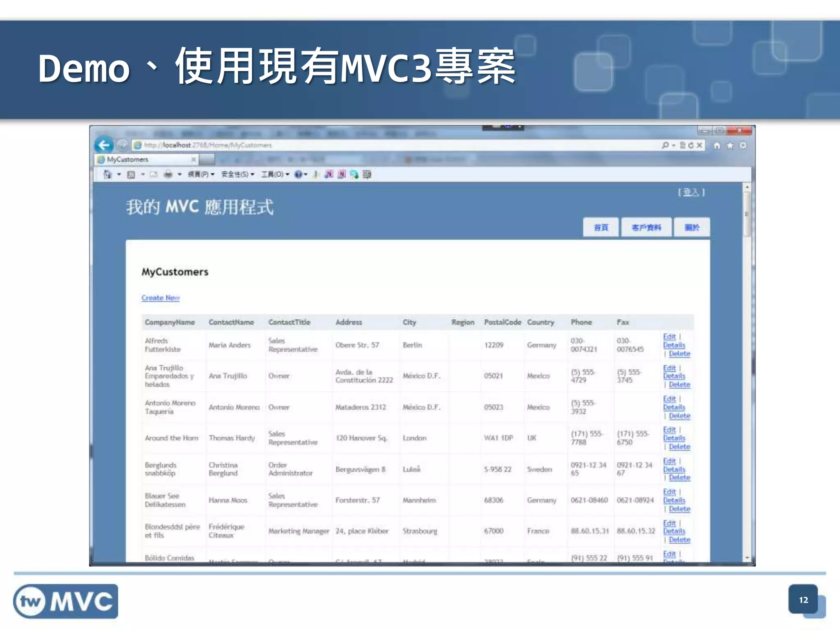The image size is (840, 630).
Task: Expand the Help dropdown arrow
Action: point(306,175)
